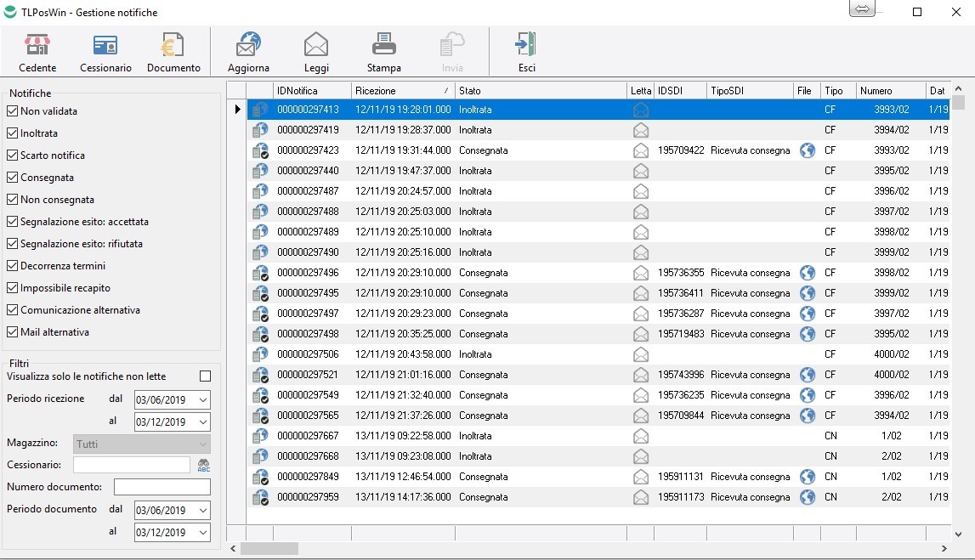The width and height of the screenshot is (975, 560).
Task: Click the Stato column header
Action: [x=541, y=90]
